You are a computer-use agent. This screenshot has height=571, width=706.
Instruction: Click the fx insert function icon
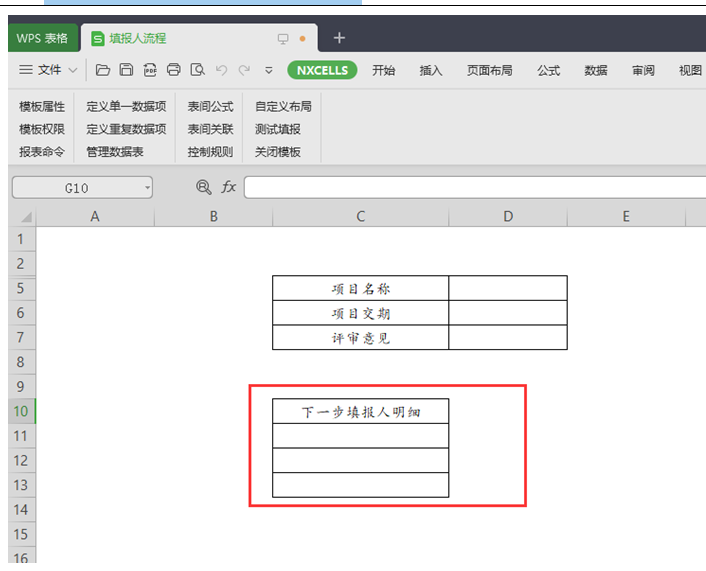coord(229,187)
